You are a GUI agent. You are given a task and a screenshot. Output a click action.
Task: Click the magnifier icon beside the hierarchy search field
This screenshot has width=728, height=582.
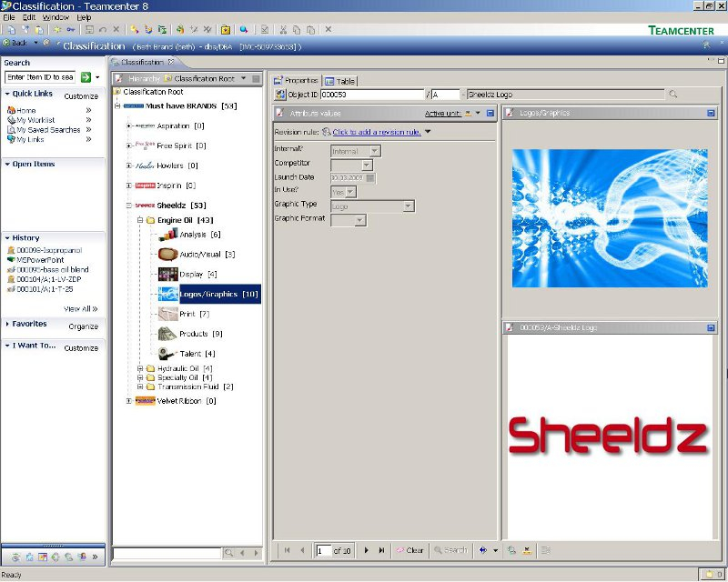point(228,553)
